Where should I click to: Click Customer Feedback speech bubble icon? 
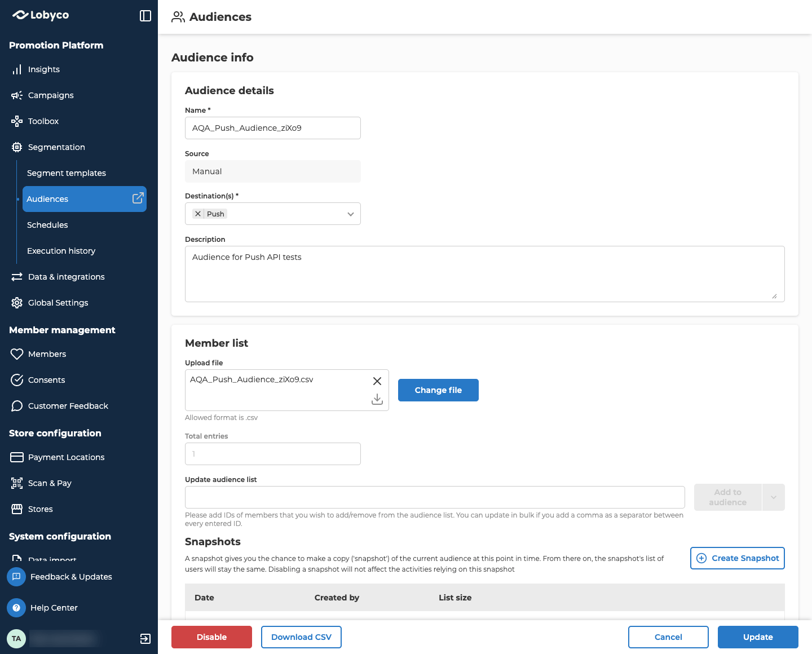pos(17,406)
